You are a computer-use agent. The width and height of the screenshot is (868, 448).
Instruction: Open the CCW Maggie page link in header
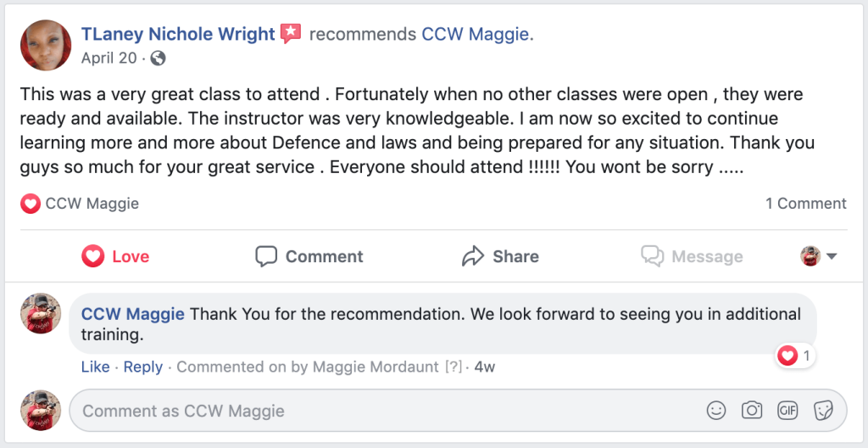pos(478,34)
